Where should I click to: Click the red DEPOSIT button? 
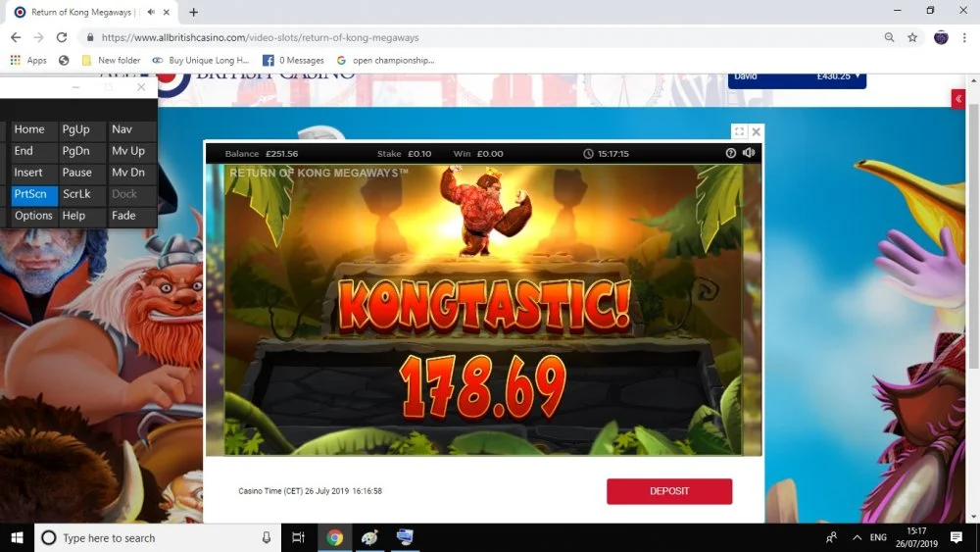point(669,491)
